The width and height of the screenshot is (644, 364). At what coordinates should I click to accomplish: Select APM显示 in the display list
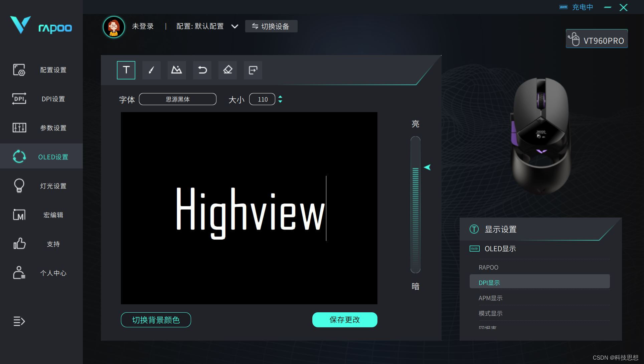pyautogui.click(x=490, y=298)
